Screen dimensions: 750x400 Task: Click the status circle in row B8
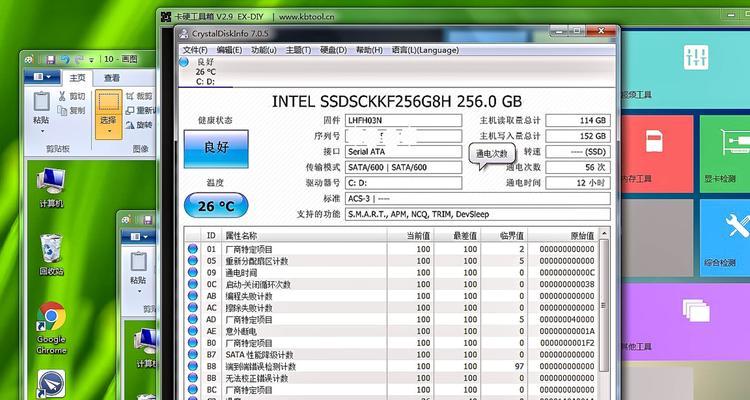(193, 367)
